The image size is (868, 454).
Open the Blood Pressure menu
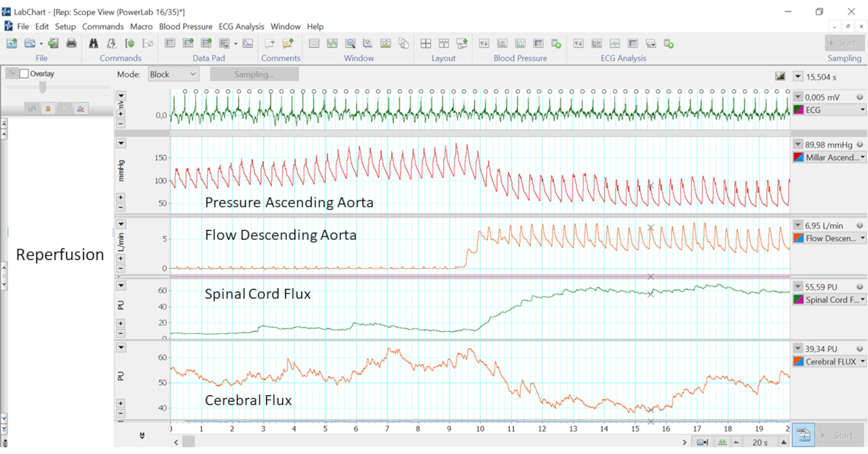tap(185, 26)
